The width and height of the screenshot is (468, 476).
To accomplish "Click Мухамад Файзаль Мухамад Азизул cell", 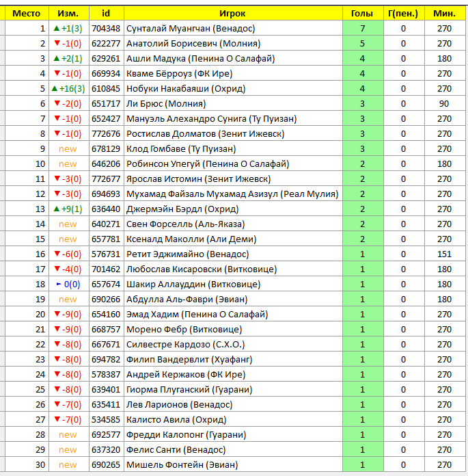I will (x=233, y=194).
